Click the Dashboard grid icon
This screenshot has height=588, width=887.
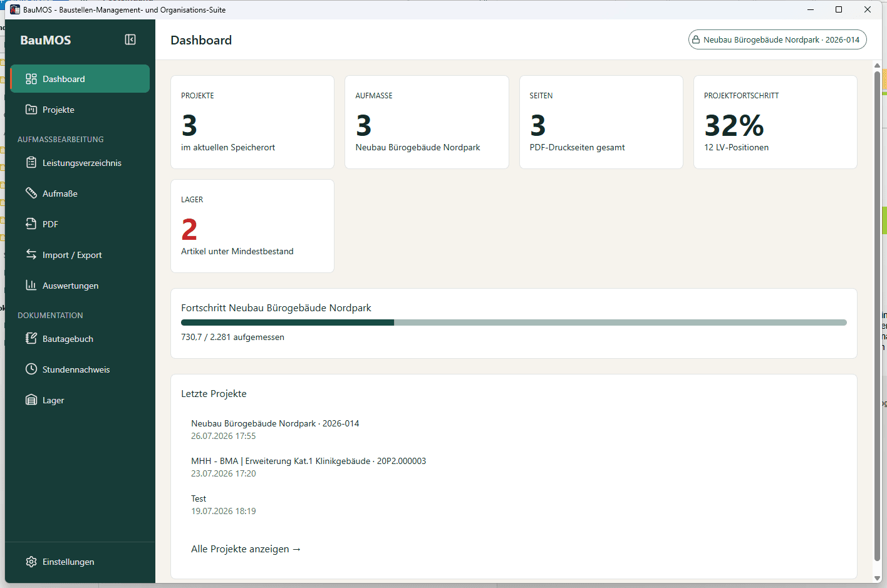point(31,79)
